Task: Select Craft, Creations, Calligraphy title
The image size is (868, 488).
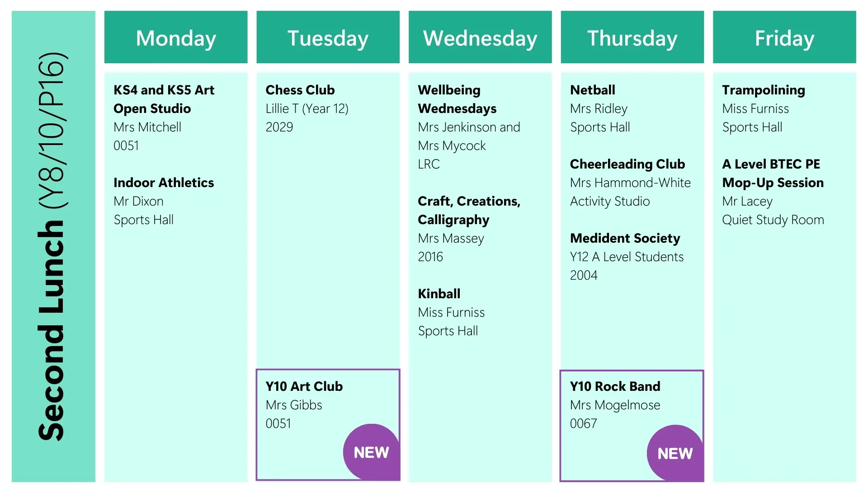Action: 469,210
